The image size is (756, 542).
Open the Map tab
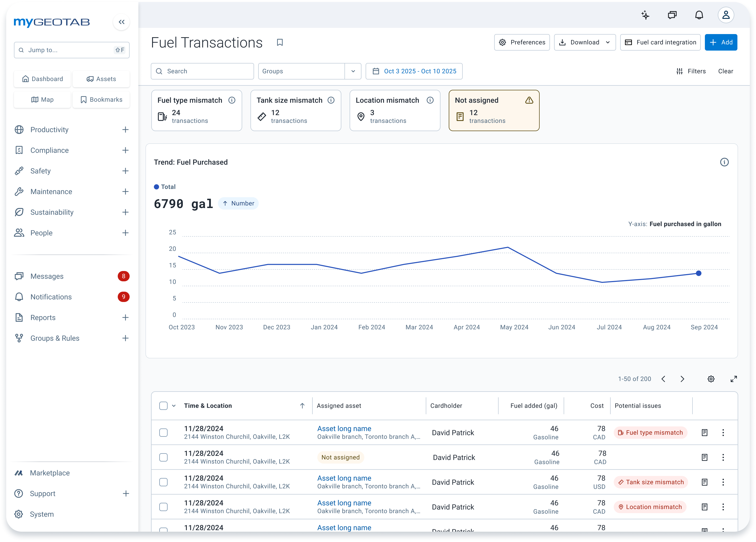click(42, 100)
